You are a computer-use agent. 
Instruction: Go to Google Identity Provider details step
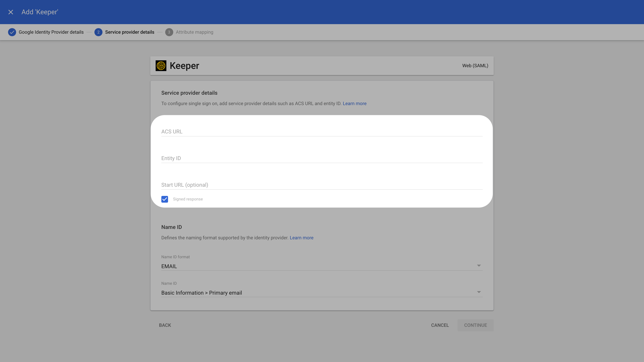click(x=51, y=32)
